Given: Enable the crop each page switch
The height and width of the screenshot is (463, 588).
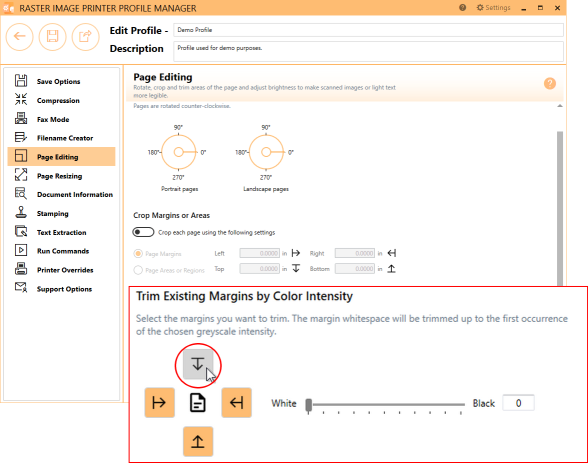Looking at the screenshot, I should (x=143, y=232).
